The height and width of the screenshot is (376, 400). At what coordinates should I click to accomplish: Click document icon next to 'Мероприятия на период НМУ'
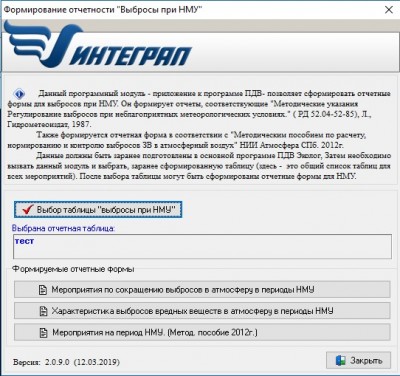(x=43, y=332)
